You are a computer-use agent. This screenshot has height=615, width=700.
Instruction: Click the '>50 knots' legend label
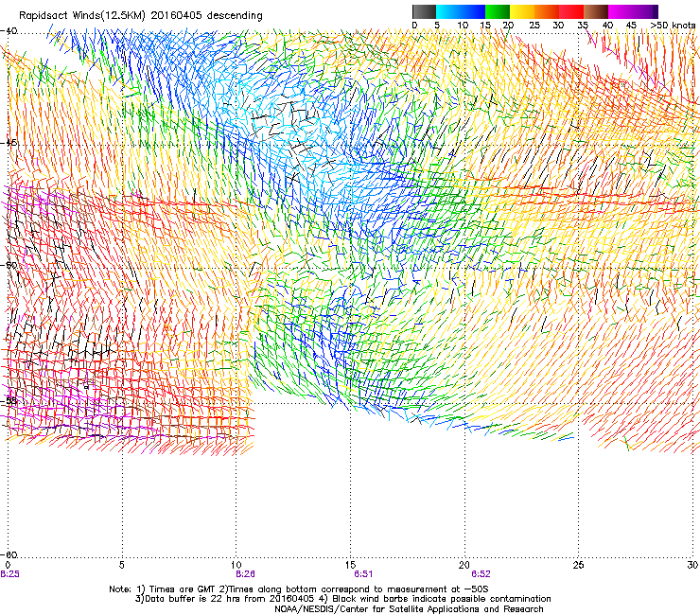coord(673,26)
